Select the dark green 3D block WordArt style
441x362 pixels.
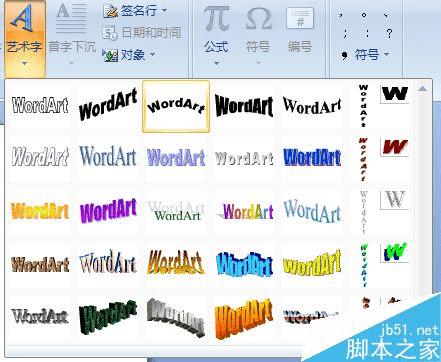(x=108, y=318)
